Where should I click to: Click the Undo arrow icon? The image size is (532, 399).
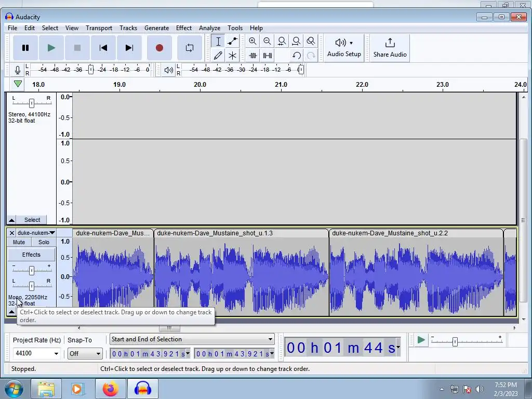coord(297,55)
